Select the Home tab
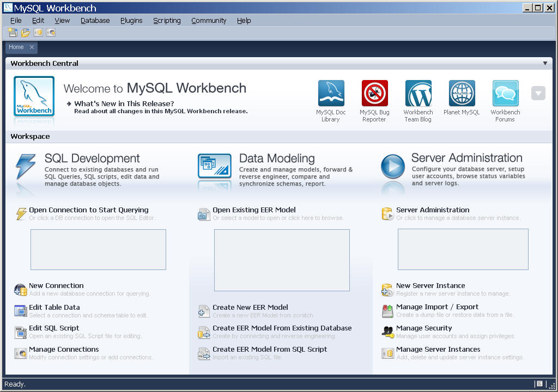 pos(16,47)
